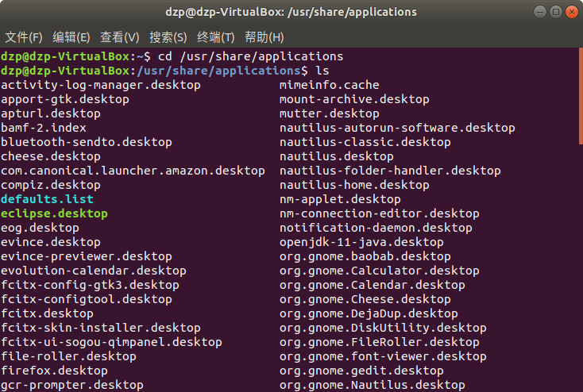Screen dimensions: 583x392
Task: Open the 文件(F) menu
Action: [x=24, y=37]
